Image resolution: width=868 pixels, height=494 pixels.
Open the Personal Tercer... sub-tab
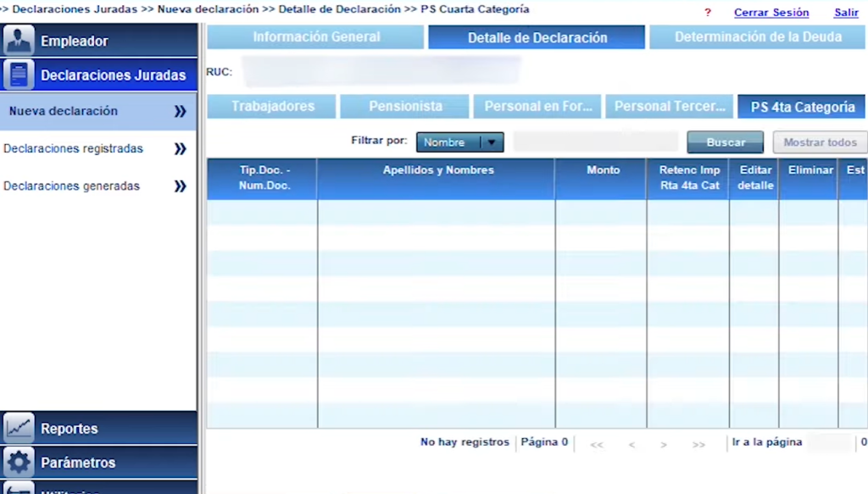coord(669,107)
